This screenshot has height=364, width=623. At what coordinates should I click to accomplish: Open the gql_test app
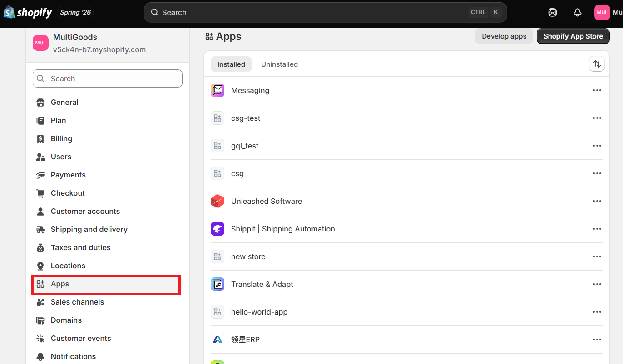point(245,146)
